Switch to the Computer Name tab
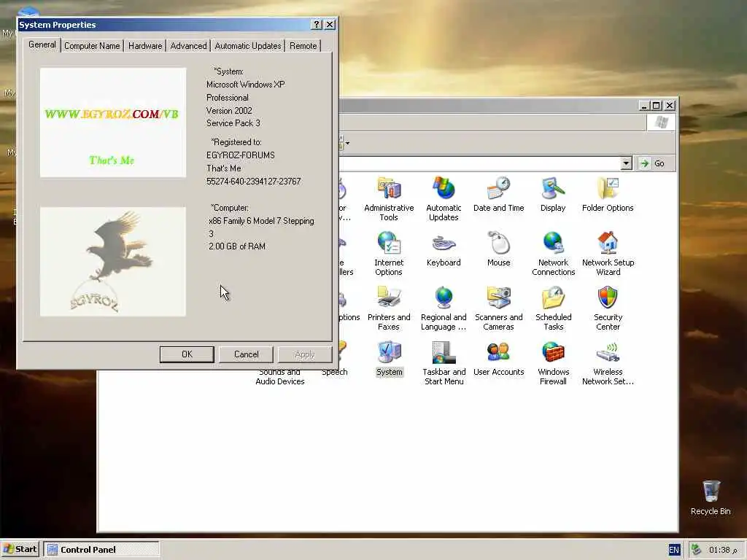The width and height of the screenshot is (747, 560). [92, 46]
